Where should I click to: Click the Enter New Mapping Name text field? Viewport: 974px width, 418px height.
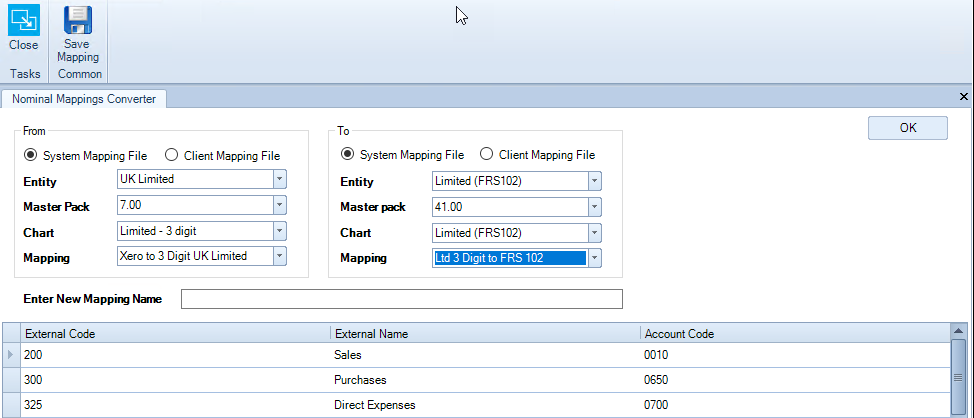(x=401, y=299)
